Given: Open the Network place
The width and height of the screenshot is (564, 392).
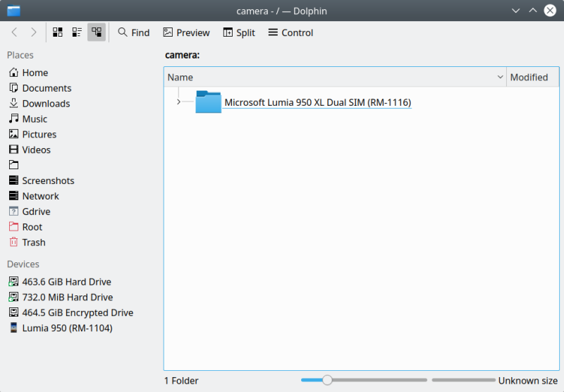Looking at the screenshot, I should tap(34, 196).
